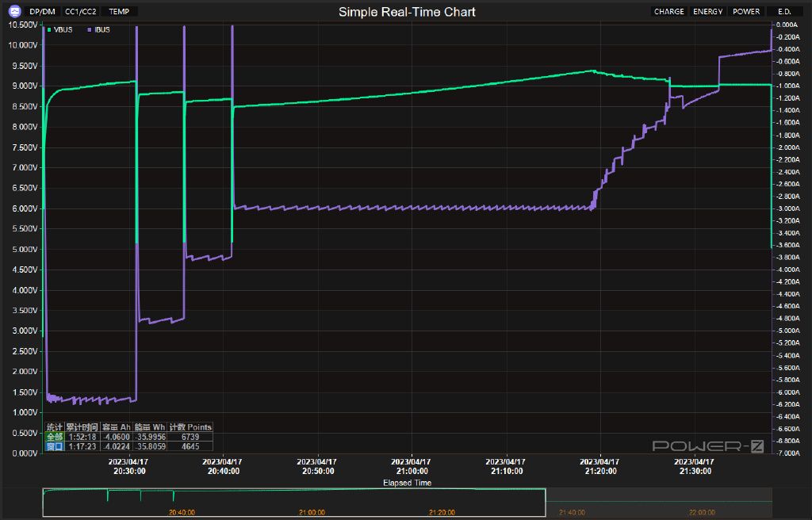Toggle the TEMP chart view

click(119, 12)
